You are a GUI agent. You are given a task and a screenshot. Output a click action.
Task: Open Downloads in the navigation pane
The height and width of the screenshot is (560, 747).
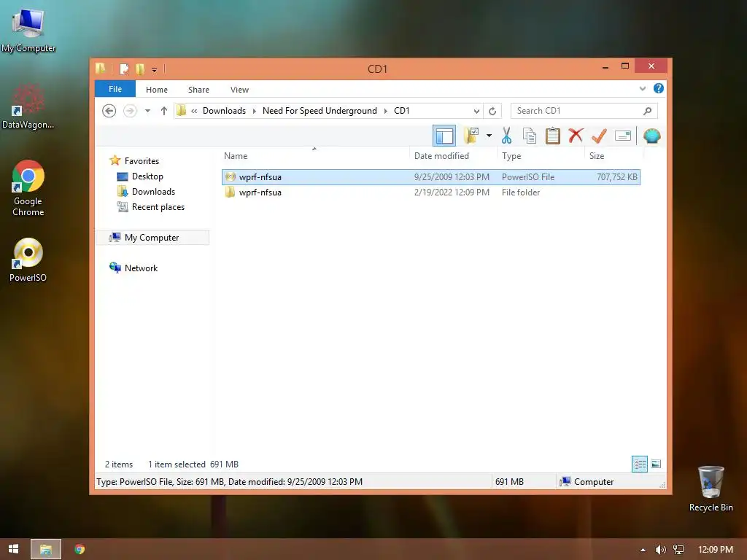[x=153, y=192]
